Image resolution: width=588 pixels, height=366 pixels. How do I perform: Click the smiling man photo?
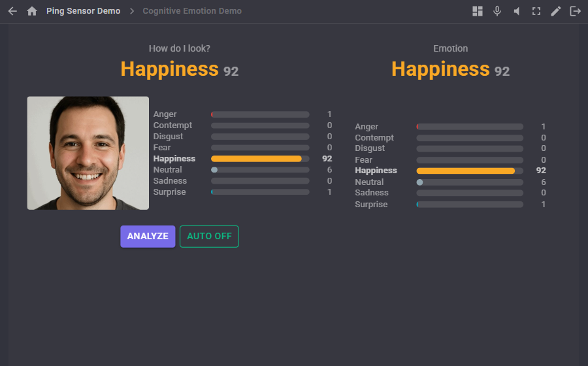[x=88, y=153]
